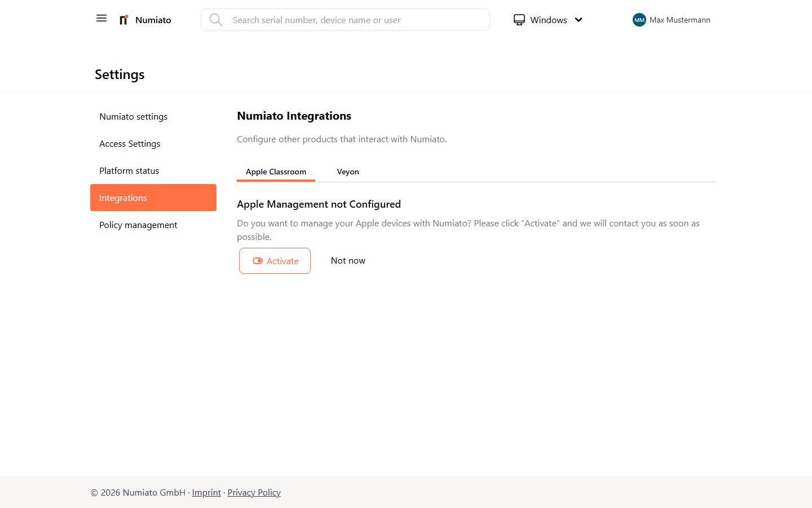812x508 pixels.
Task: Click the magnifier icon in search bar
Action: point(216,20)
